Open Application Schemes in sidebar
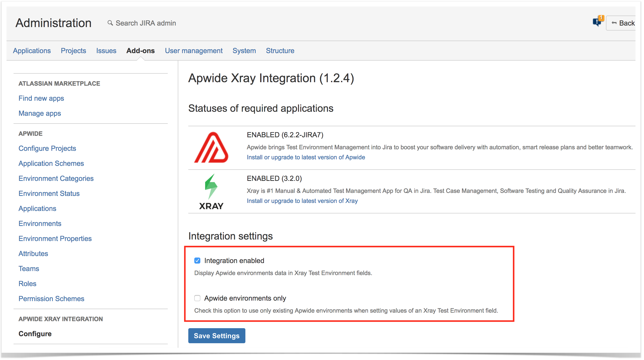 (x=51, y=163)
